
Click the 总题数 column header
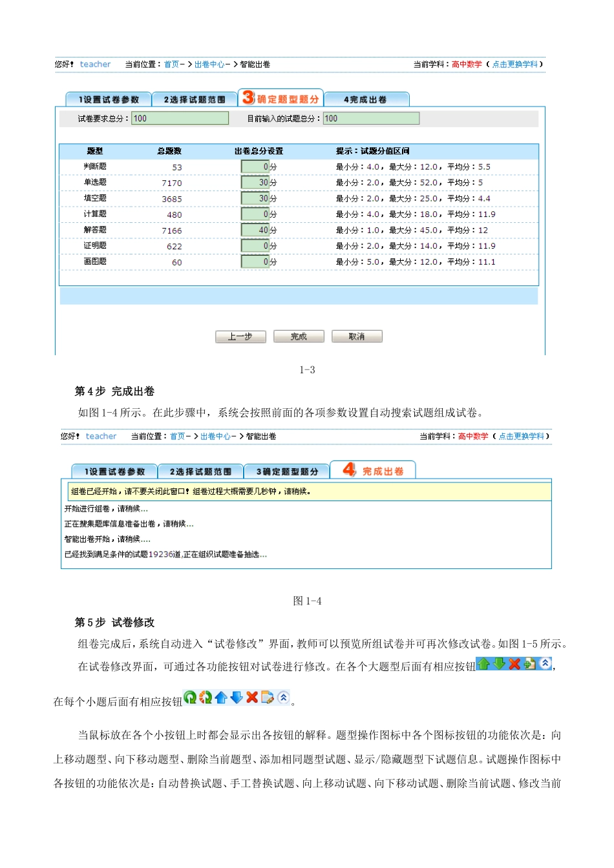pos(169,151)
